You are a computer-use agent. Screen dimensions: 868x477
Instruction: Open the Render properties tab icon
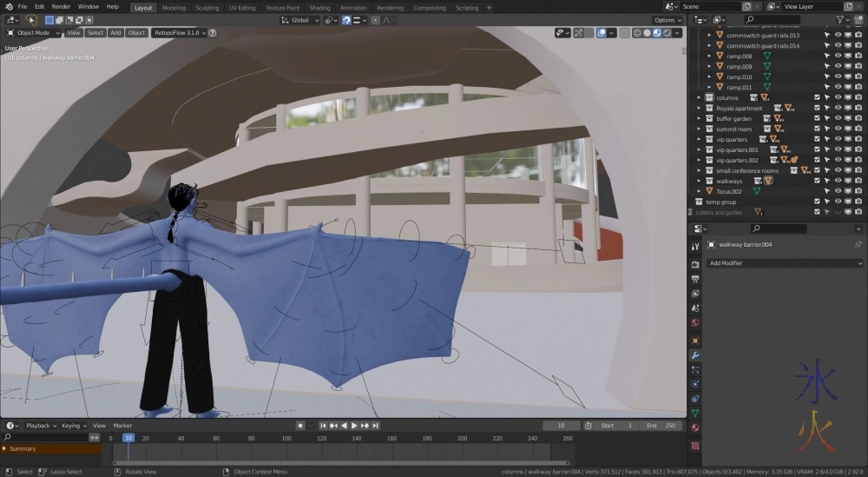695,264
